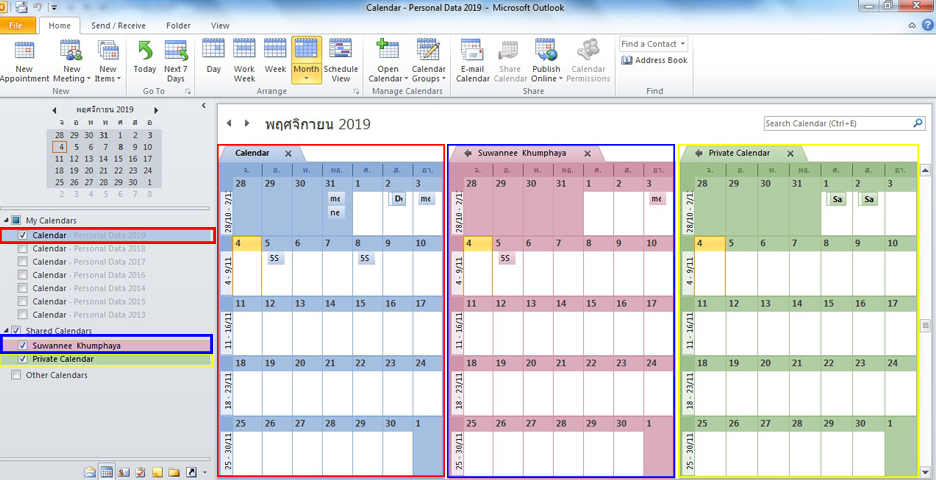Click the Open Calendar icon
The image size is (936, 480).
click(387, 48)
